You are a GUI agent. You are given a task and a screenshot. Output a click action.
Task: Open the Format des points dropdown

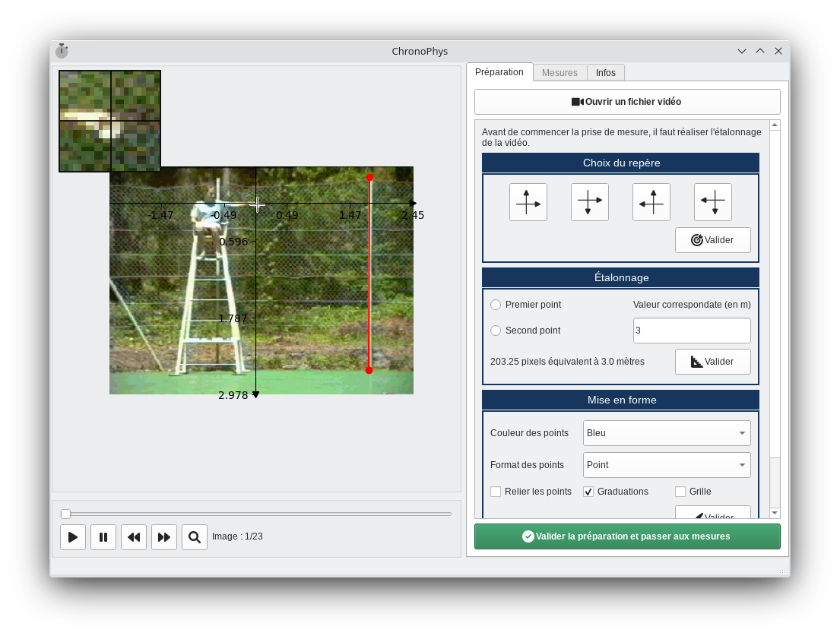666,465
